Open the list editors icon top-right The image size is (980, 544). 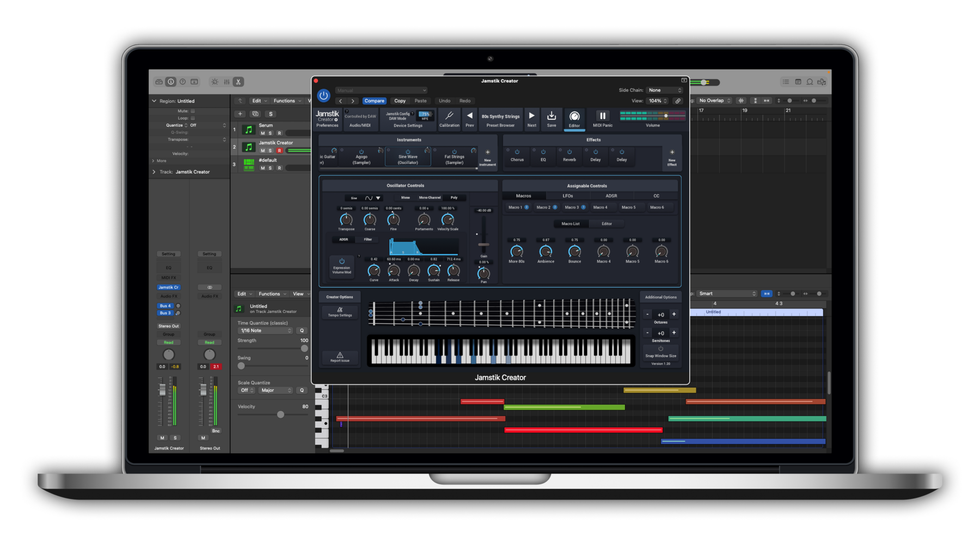point(786,82)
